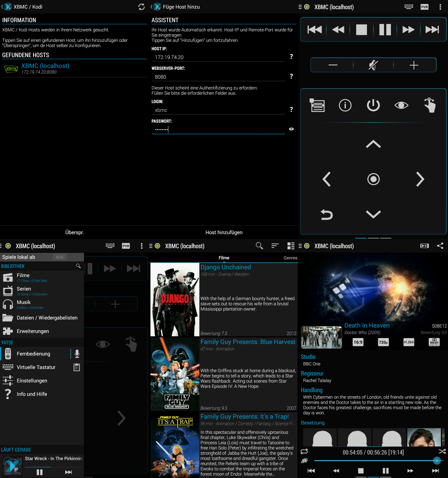
Task: Click the Login field containing xbmc
Action: (x=218, y=110)
